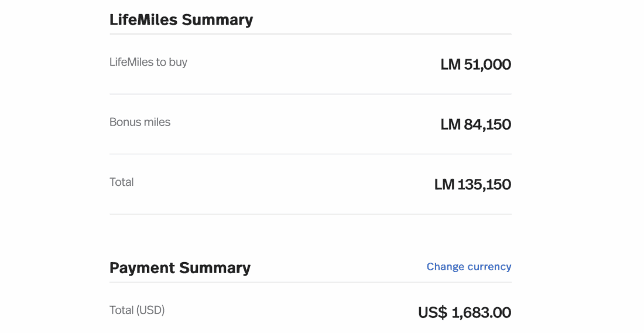Select the LM 84,150 bonus amount
Viewport: 644px width, 333px height.
[x=475, y=124]
